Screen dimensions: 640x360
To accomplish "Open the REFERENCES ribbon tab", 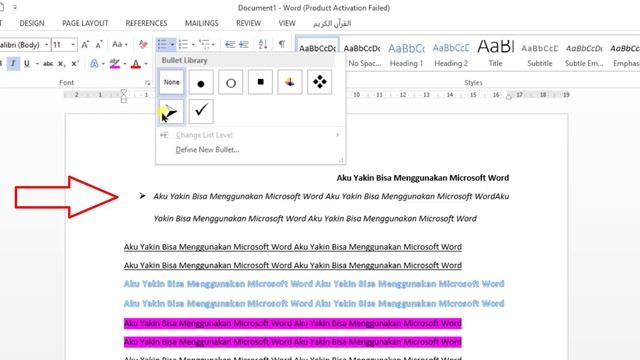I will point(146,23).
